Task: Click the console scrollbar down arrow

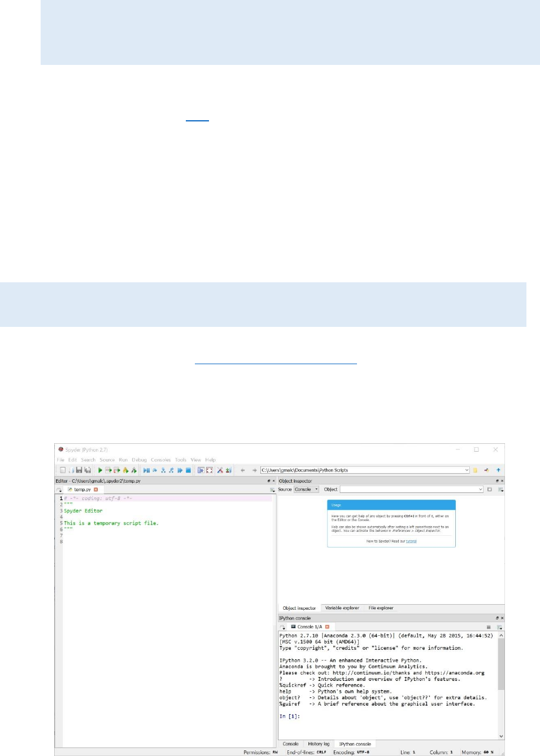Action: 501,736
